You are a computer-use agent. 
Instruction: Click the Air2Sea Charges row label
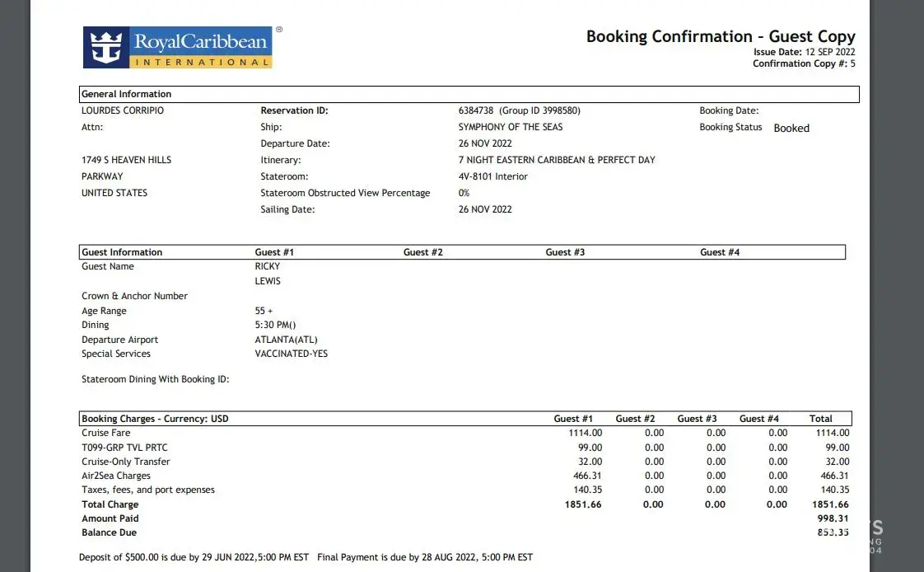point(116,476)
